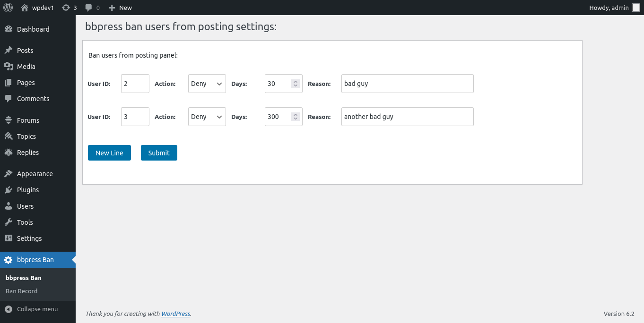
Task: Open the Appearance paintbrush icon
Action: (x=9, y=173)
